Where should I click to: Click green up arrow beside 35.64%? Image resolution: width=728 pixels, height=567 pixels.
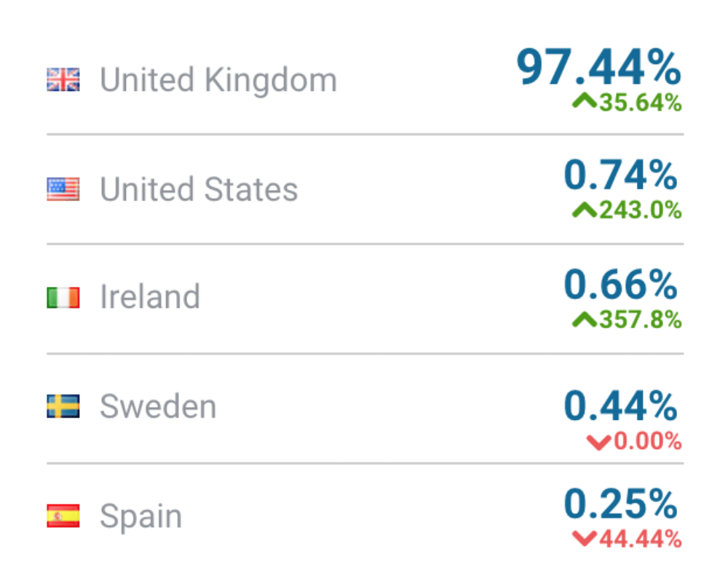pos(584,103)
